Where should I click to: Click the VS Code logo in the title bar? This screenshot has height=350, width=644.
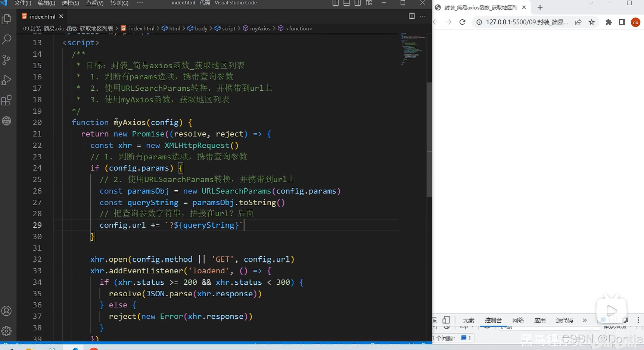click(4, 3)
